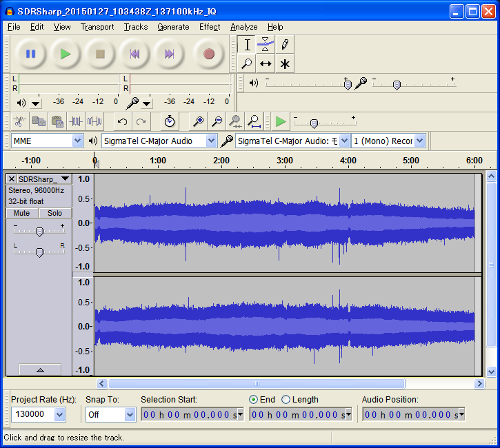Click the Fit Selection zoom icon
The height and width of the screenshot is (448, 500).
pyautogui.click(x=235, y=121)
